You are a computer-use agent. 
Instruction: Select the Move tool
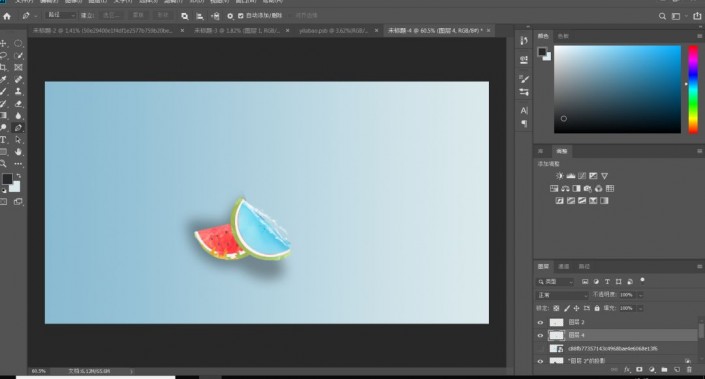(3, 44)
